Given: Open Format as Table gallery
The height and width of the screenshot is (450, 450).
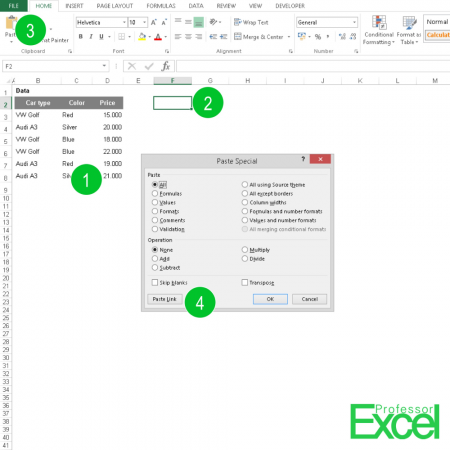Looking at the screenshot, I should [x=409, y=30].
